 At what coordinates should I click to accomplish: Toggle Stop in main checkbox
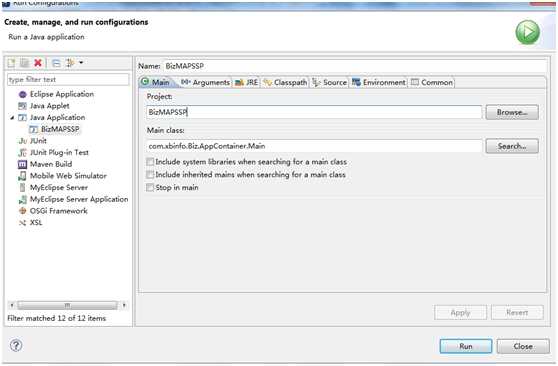[x=150, y=187]
